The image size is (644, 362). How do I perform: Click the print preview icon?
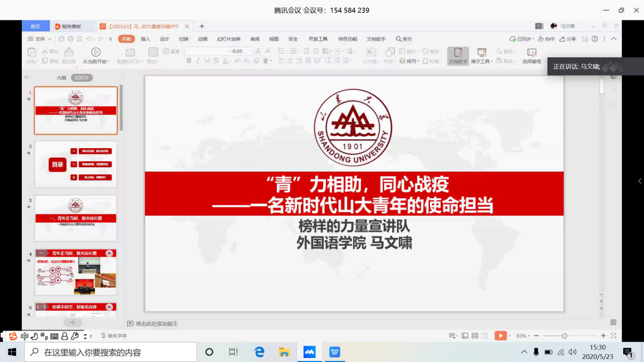coord(79,39)
